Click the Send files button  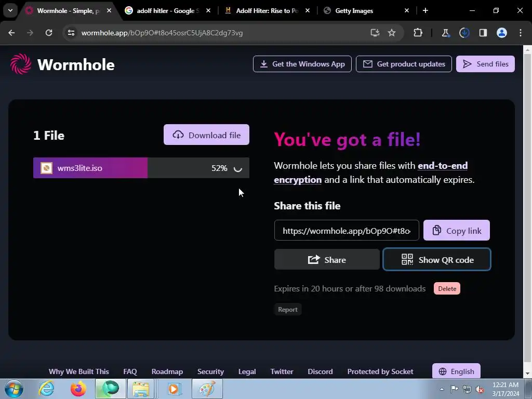tap(485, 64)
